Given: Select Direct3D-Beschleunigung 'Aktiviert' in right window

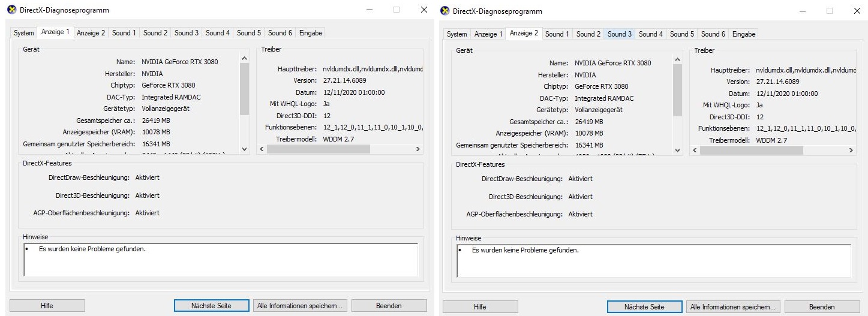Looking at the screenshot, I should (581, 197).
